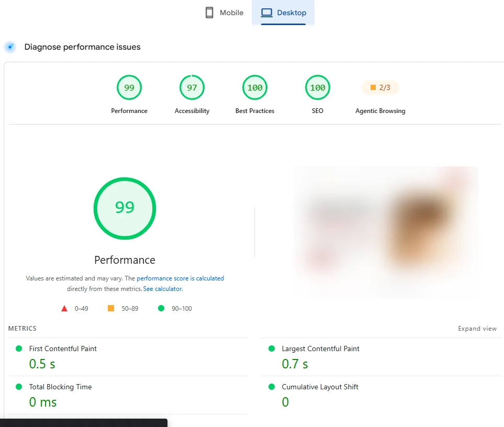The height and width of the screenshot is (427, 504).
Task: Click the large 'Performance' title below gauge
Action: click(125, 260)
